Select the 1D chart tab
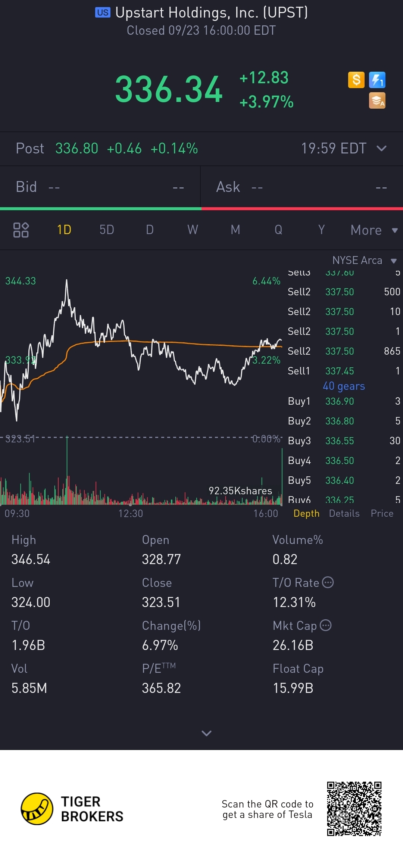The height and width of the screenshot is (868, 403). 64,230
